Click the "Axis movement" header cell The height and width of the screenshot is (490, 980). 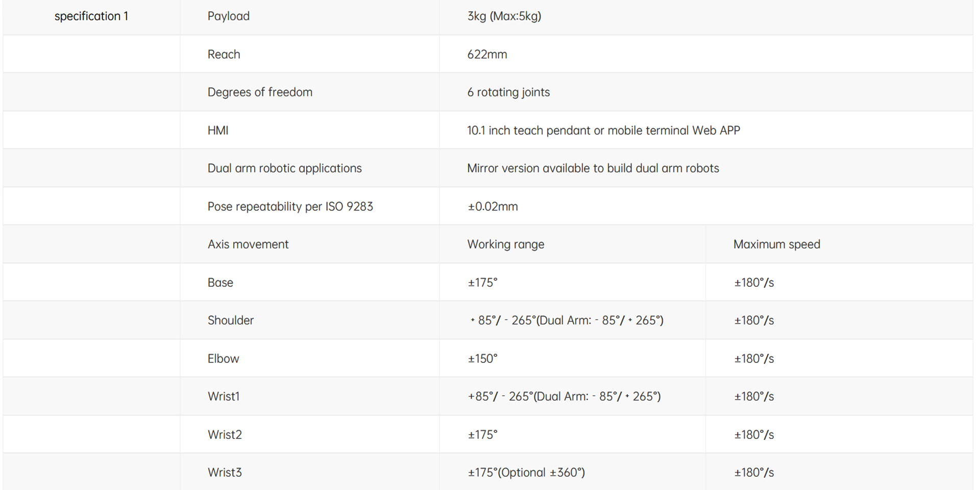(x=248, y=244)
